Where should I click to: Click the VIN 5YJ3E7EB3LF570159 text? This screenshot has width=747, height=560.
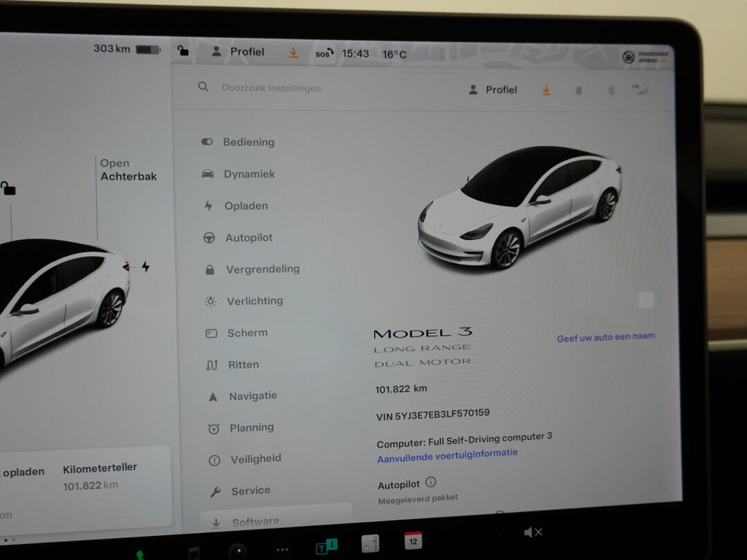point(432,414)
